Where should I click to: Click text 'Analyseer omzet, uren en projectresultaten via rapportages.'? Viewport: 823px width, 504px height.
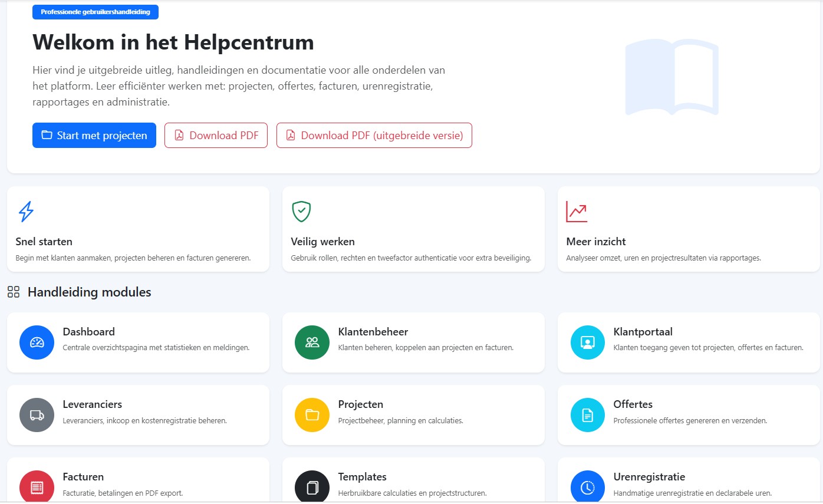(x=664, y=258)
